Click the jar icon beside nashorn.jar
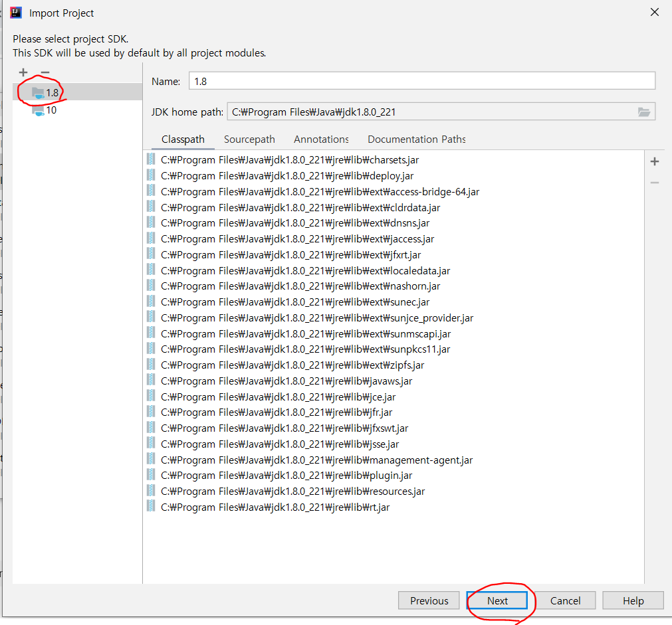672x625 pixels. (x=151, y=286)
